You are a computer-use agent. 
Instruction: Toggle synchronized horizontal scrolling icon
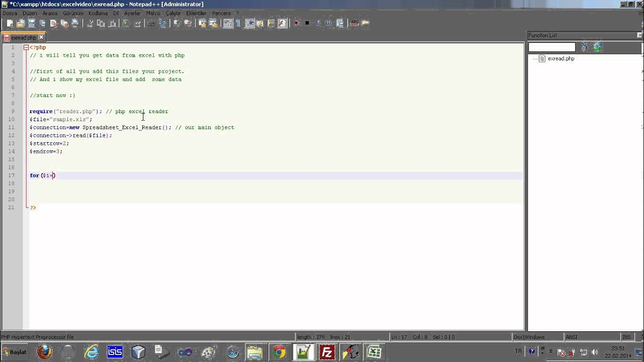213,23
